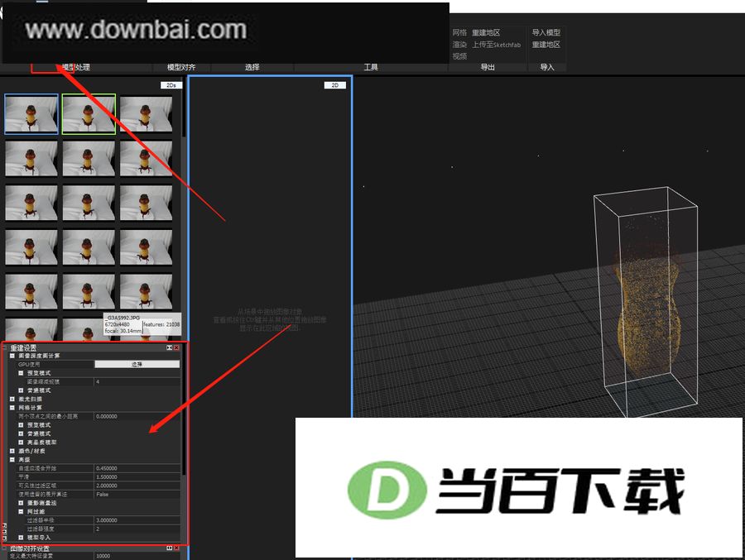Select the green-bordered image thumbnail
This screenshot has height=560, width=745.
89,113
